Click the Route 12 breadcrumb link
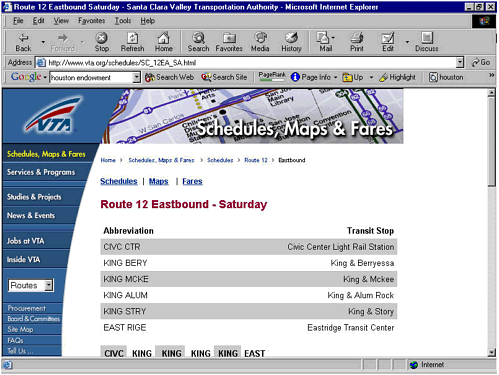Screen dimensions: 499x375 256,160
